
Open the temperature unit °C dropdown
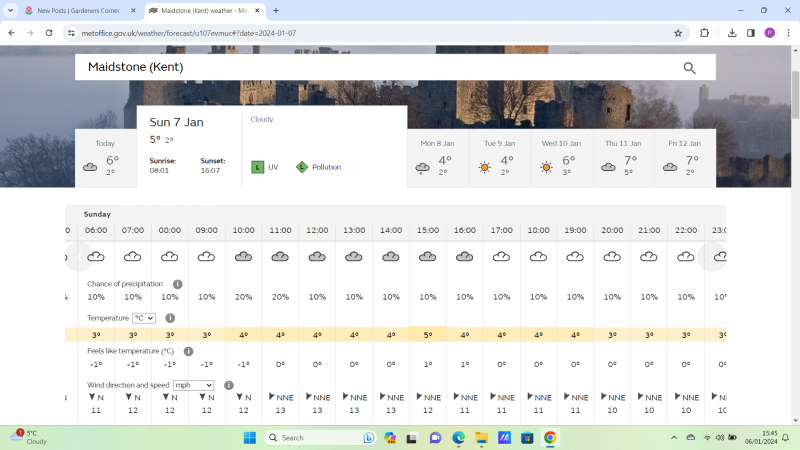144,318
